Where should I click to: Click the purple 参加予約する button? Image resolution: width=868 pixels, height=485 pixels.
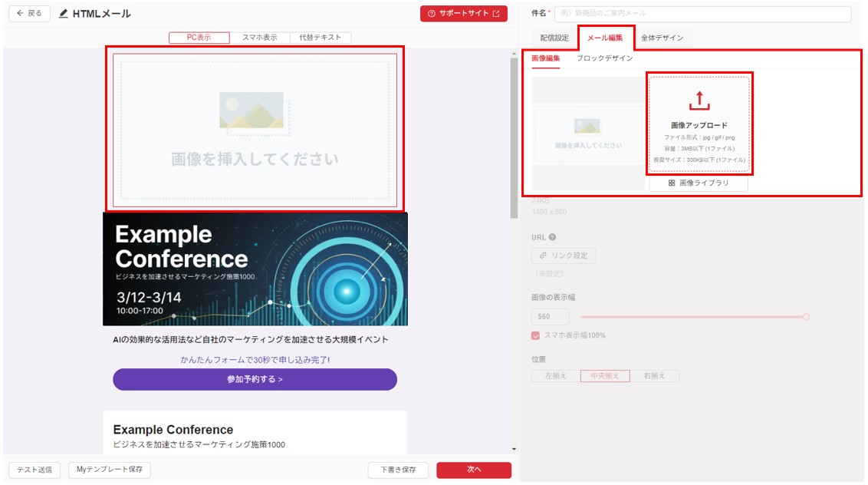(255, 380)
